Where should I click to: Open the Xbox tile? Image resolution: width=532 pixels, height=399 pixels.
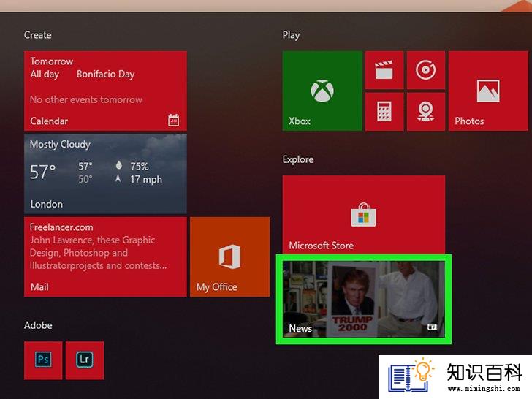pos(322,91)
